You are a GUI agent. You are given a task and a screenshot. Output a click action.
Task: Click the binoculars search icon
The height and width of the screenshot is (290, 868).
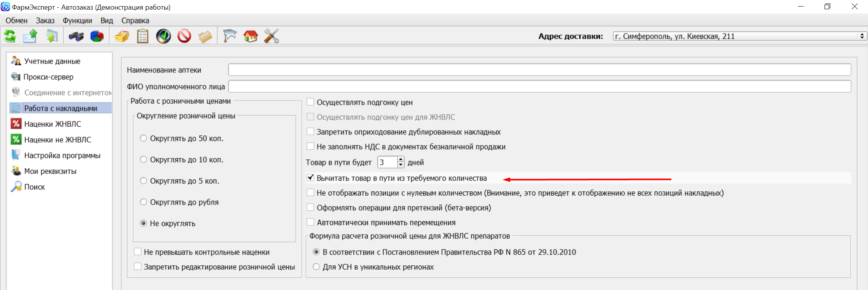pos(76,36)
